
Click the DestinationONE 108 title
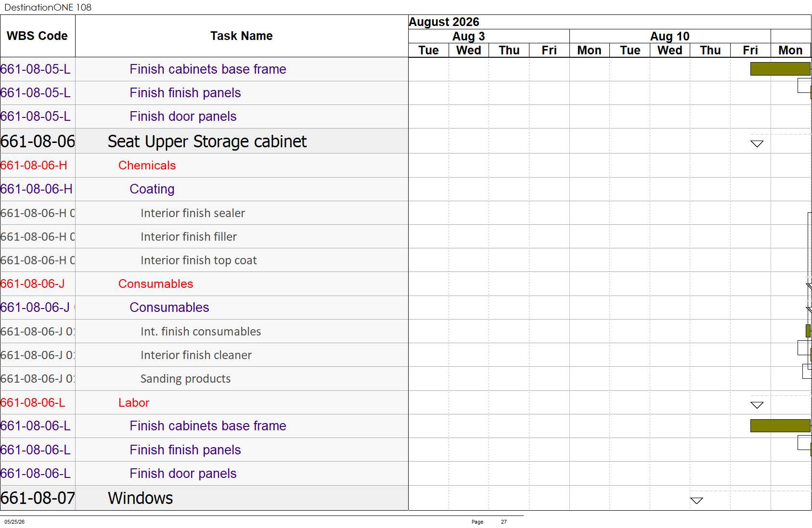tap(48, 7)
